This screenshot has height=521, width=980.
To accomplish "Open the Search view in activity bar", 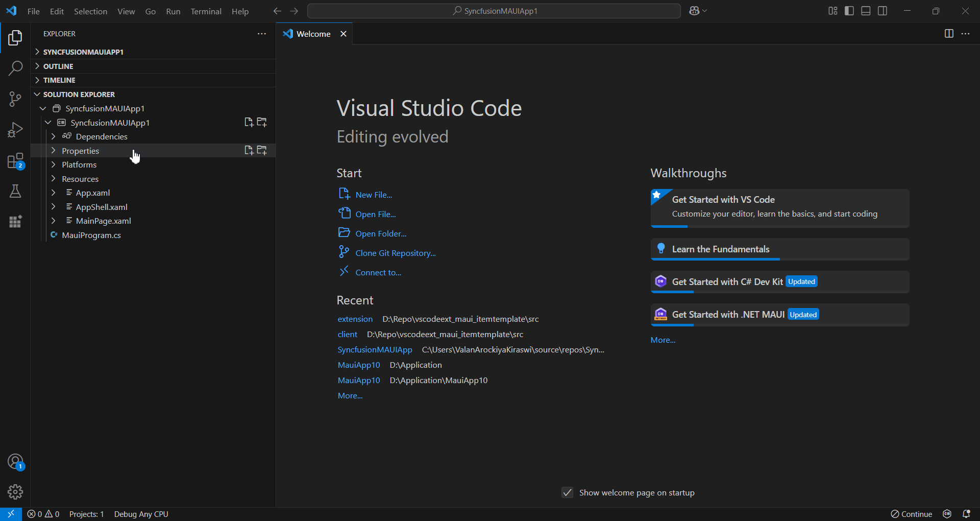I will [15, 68].
